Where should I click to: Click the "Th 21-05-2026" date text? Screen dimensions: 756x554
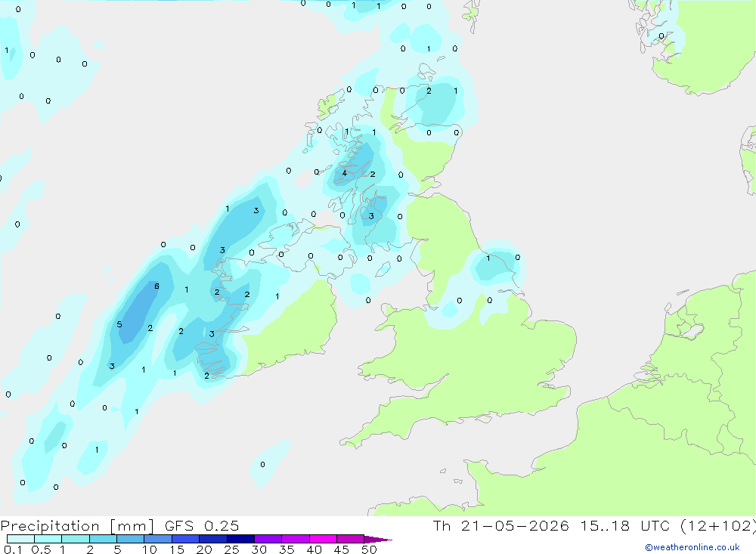pos(500,525)
